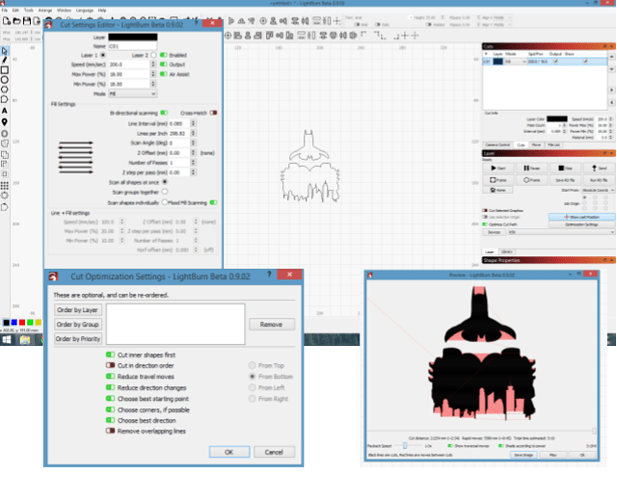Select the Text tool letter A
The width and height of the screenshot is (617, 500).
pos(4,111)
